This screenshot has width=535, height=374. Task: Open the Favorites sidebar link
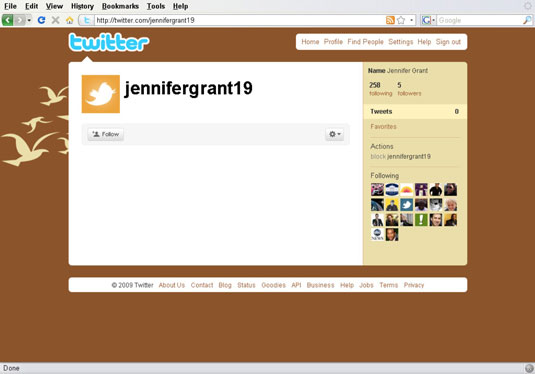(x=383, y=127)
